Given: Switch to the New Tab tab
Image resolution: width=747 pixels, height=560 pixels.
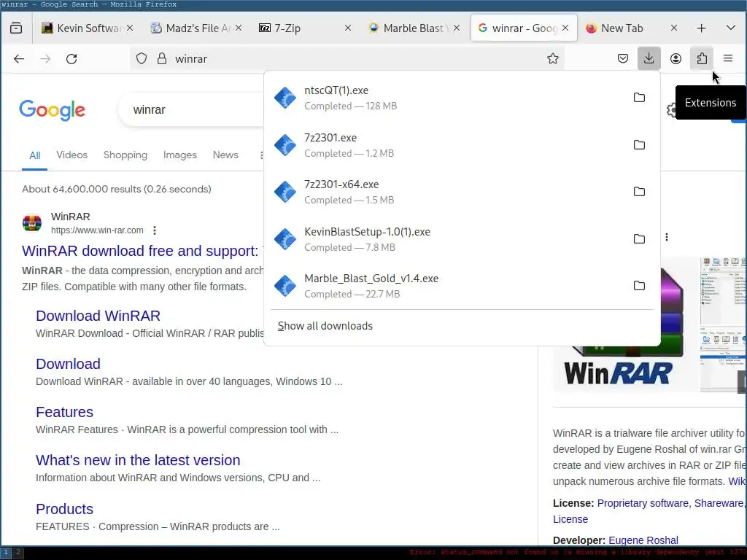Looking at the screenshot, I should pos(632,28).
